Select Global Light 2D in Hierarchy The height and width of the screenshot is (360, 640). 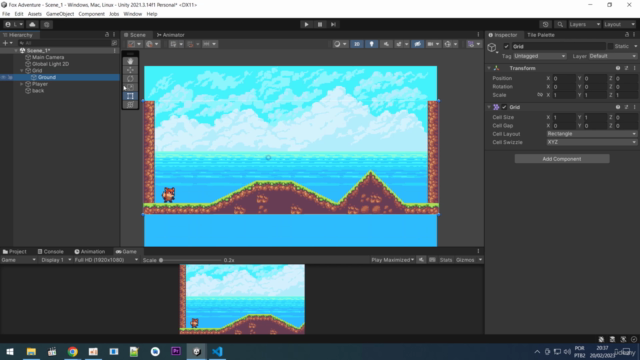50,64
